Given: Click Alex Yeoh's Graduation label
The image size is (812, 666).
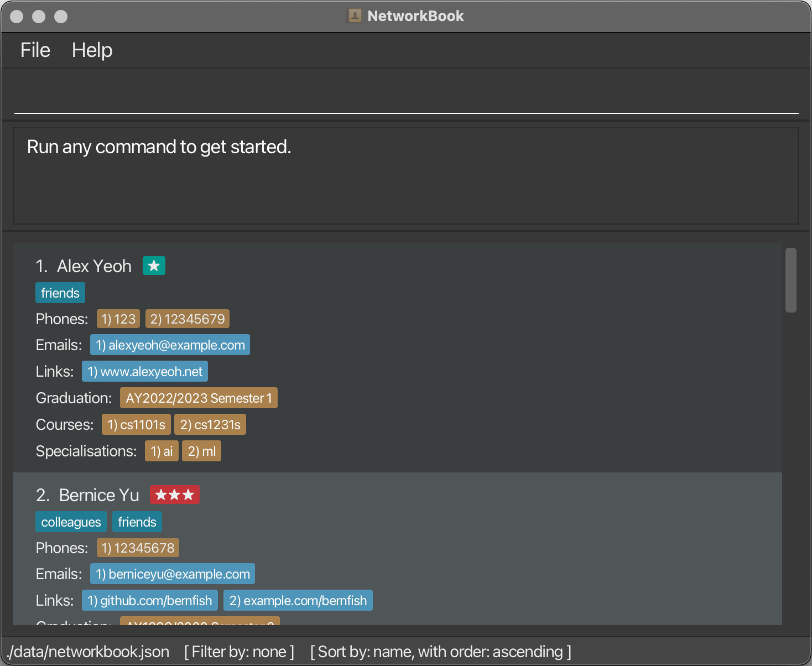Looking at the screenshot, I should 74,398.
